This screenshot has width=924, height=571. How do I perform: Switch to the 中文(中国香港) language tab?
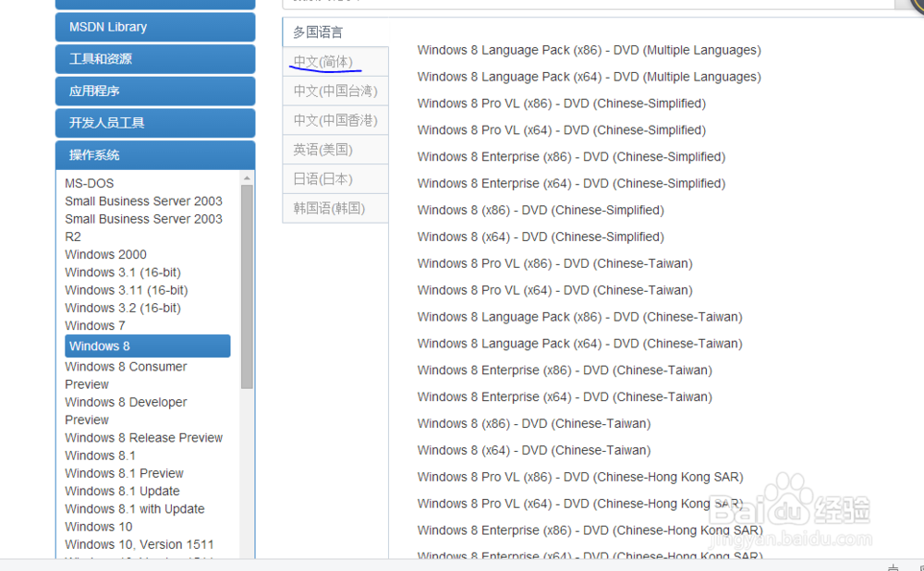tap(335, 120)
